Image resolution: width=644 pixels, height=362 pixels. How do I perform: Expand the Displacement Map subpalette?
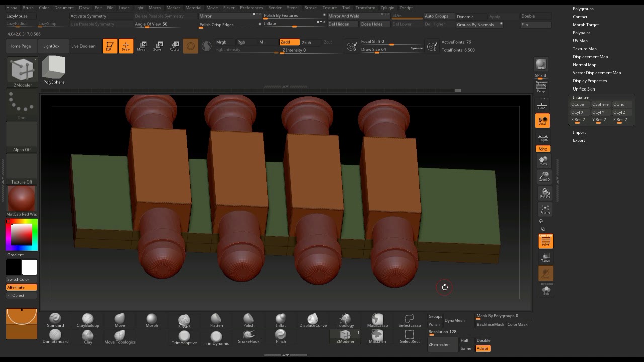tap(590, 57)
